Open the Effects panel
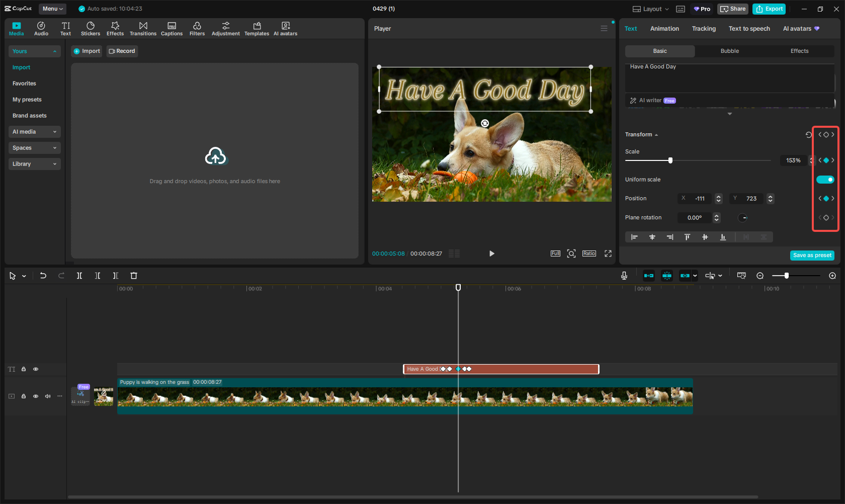This screenshot has height=504, width=845. pyautogui.click(x=115, y=28)
